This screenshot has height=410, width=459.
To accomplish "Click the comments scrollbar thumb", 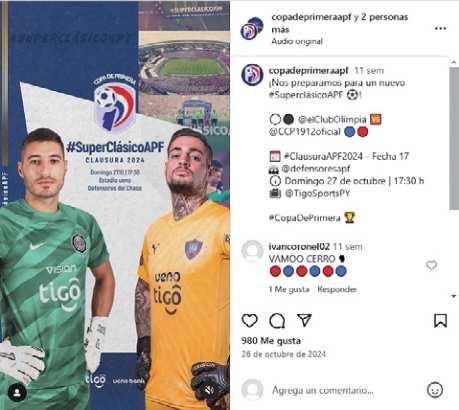I will pos(453,138).
